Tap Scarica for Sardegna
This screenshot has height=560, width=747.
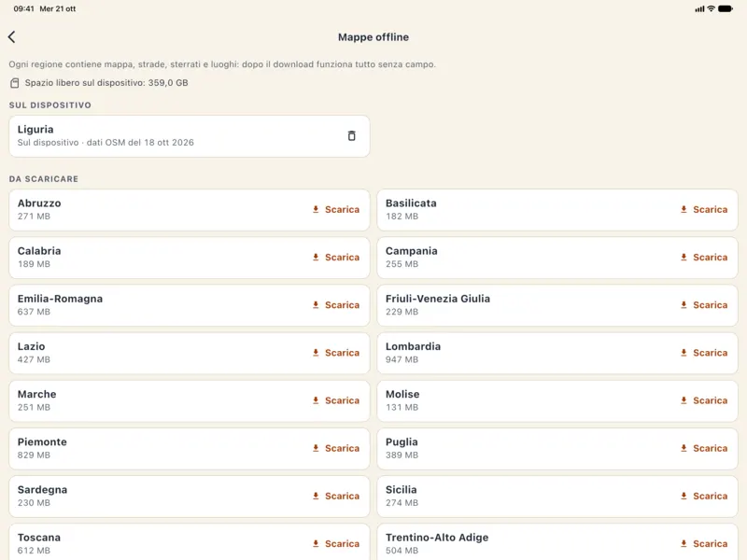click(x=336, y=496)
